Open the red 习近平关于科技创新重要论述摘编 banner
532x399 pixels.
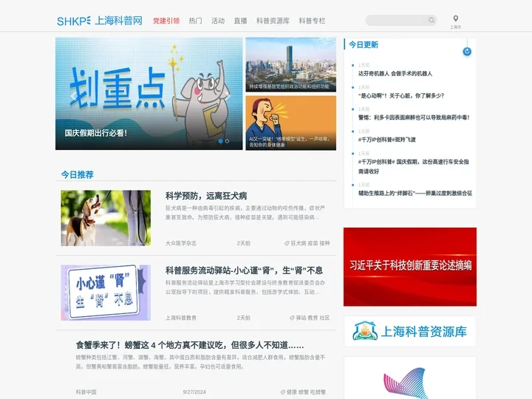pyautogui.click(x=410, y=267)
